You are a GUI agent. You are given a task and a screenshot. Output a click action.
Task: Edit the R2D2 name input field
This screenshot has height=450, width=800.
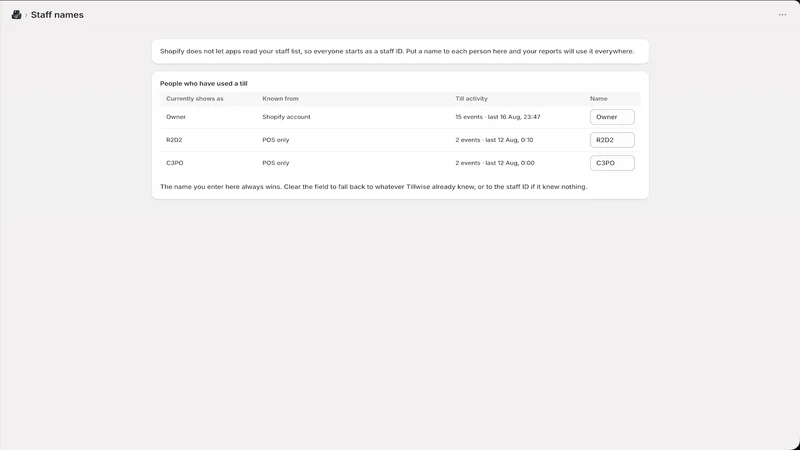612,140
